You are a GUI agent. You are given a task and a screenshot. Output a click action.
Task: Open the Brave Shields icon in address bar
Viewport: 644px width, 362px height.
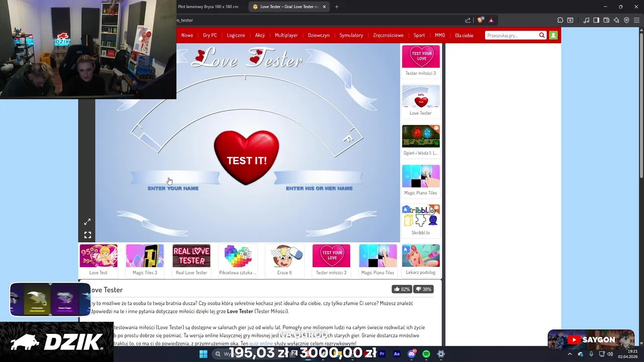point(480,20)
